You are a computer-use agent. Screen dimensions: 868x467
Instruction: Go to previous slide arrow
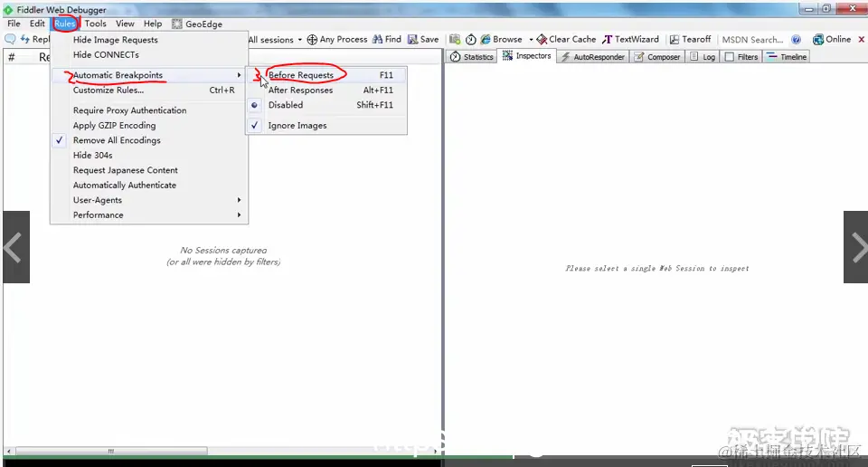click(16, 247)
